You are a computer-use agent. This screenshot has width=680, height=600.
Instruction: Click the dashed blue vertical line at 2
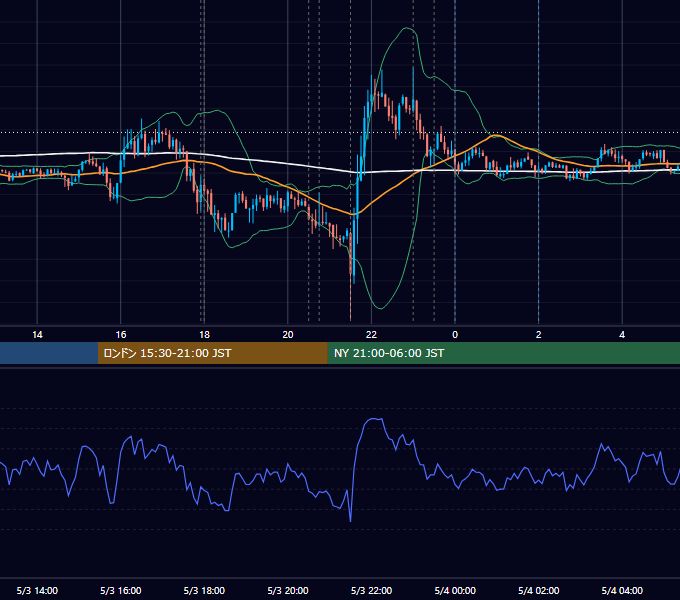(539, 163)
